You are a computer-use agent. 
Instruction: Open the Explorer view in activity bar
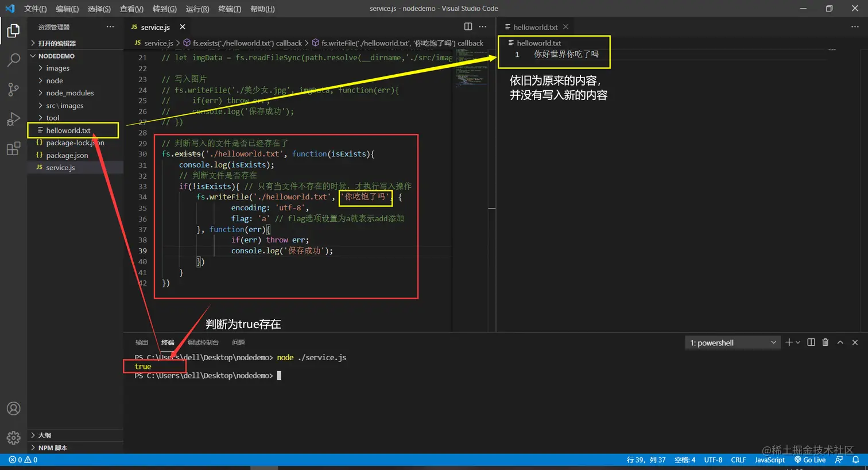coord(13,31)
